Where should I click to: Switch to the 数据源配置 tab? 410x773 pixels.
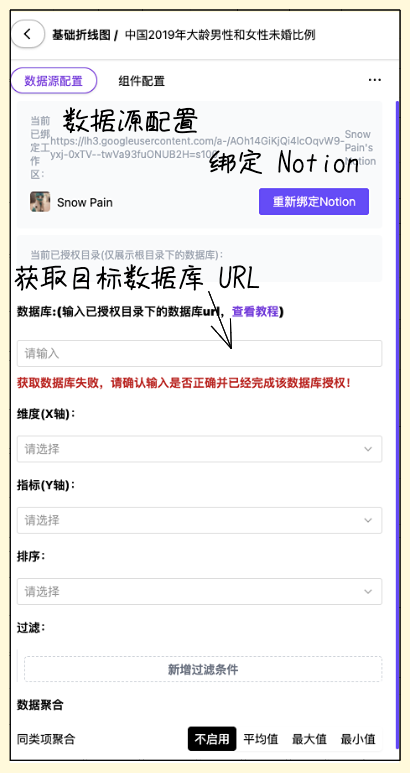click(x=54, y=80)
